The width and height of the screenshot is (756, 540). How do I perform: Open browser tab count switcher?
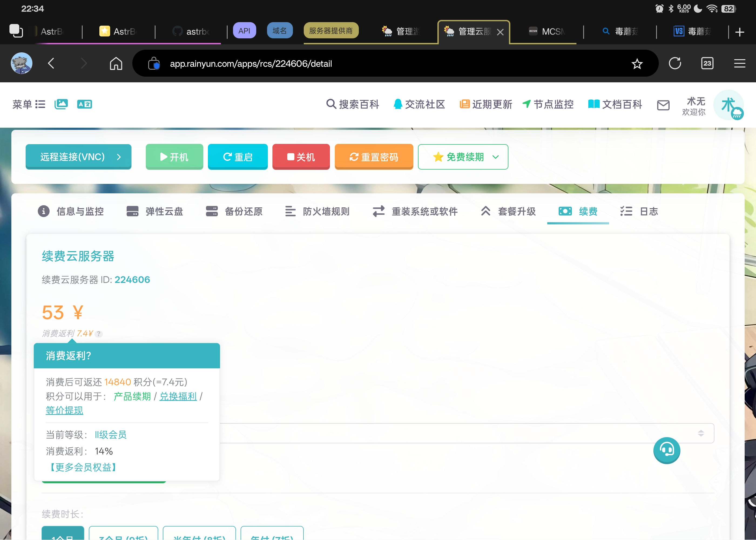coord(707,63)
